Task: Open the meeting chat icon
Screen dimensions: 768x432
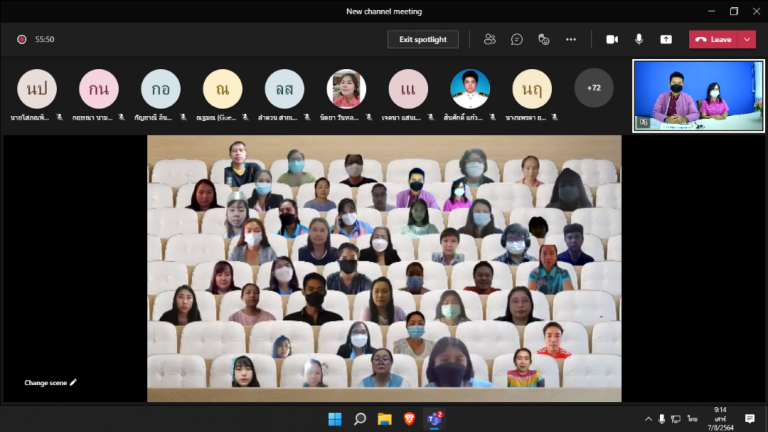Action: [516, 39]
